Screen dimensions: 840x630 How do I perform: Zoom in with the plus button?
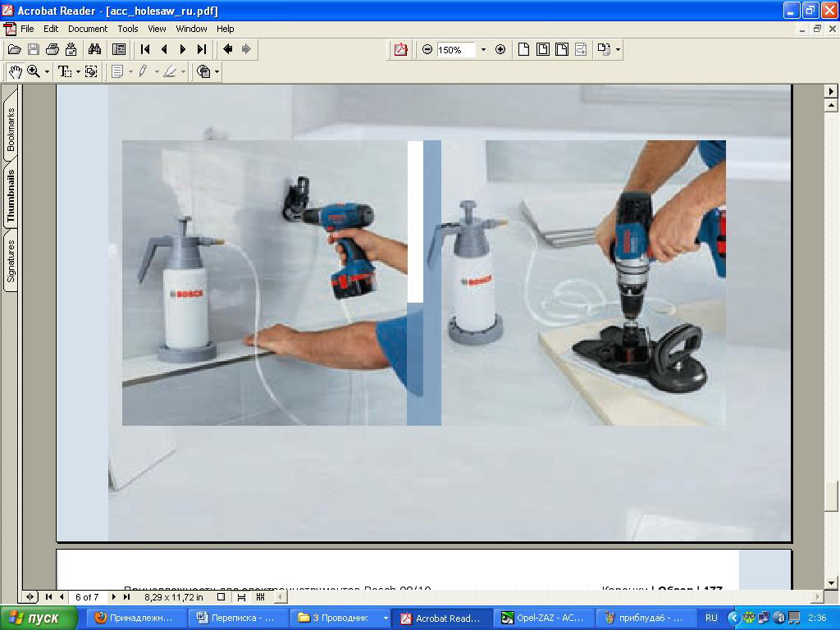click(x=500, y=50)
